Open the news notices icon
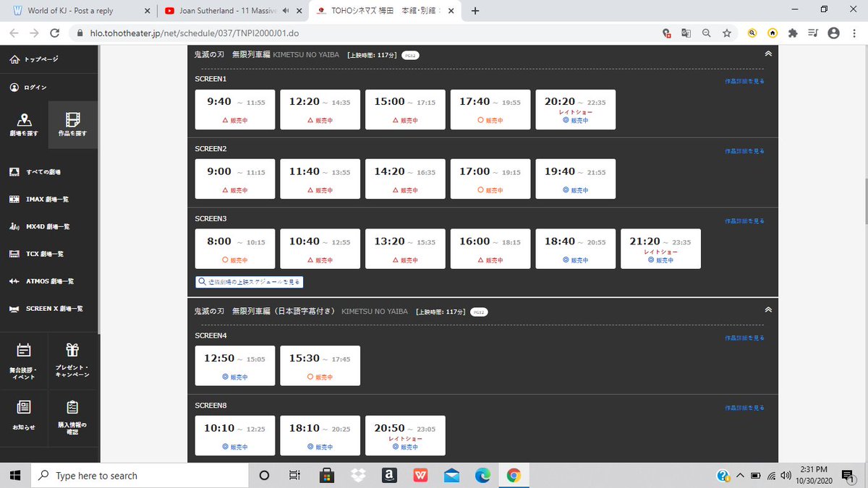This screenshot has width=868, height=488. tap(24, 407)
